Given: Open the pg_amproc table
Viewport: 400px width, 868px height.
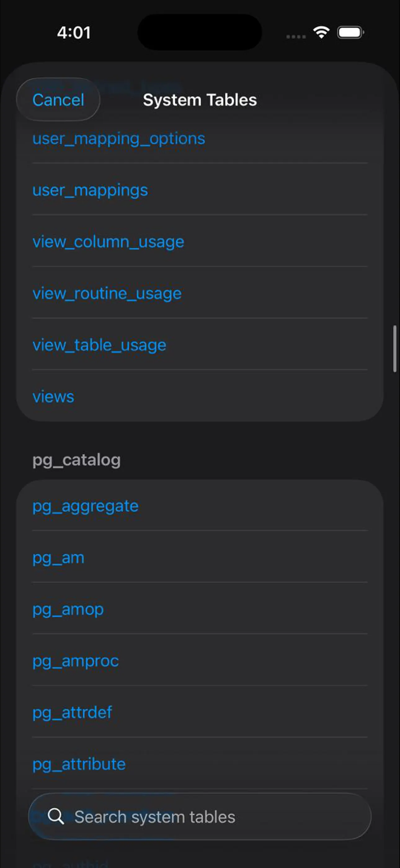Looking at the screenshot, I should coord(75,661).
